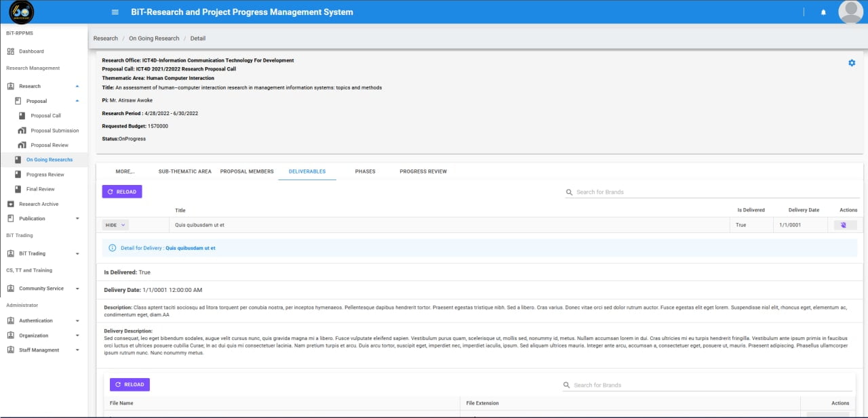Image resolution: width=868 pixels, height=418 pixels.
Task: Expand the Publication sidebar menu
Action: pyautogui.click(x=77, y=219)
